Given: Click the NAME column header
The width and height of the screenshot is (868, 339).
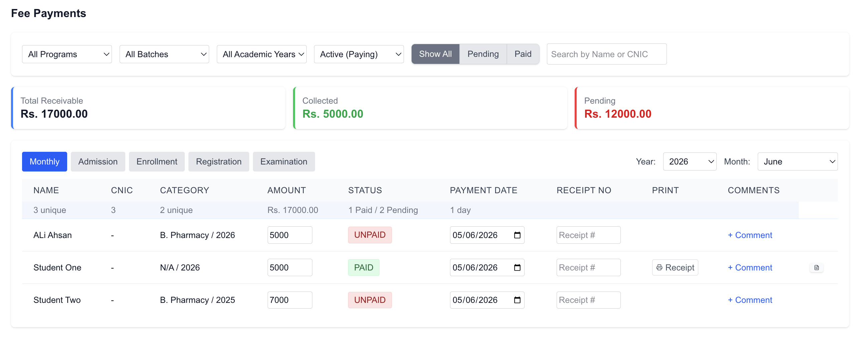Looking at the screenshot, I should click(x=46, y=190).
